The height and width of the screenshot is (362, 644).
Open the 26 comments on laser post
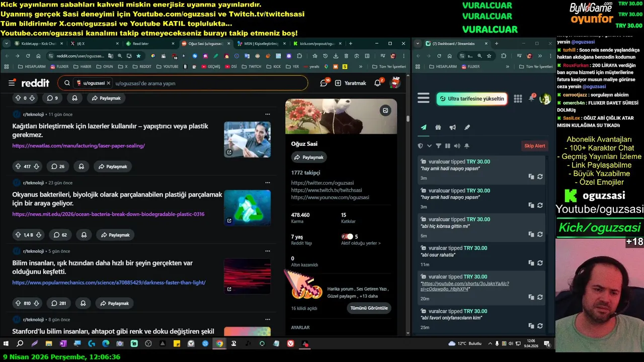tap(58, 166)
